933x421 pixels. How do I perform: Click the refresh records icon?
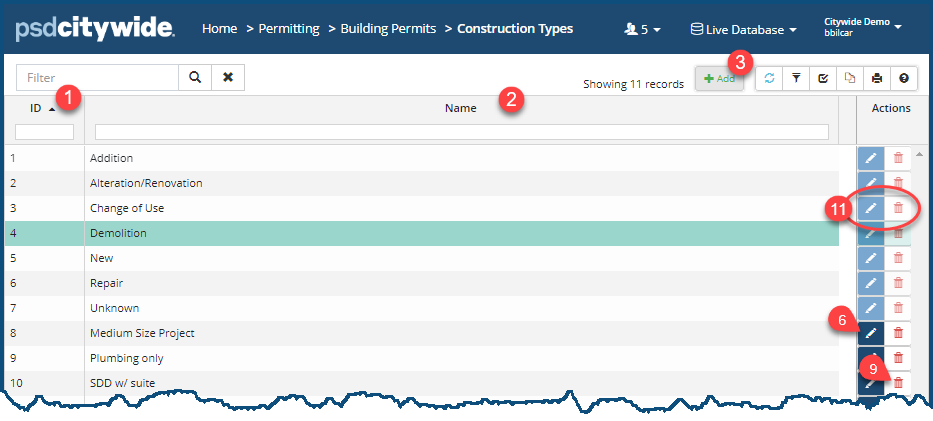click(x=769, y=78)
